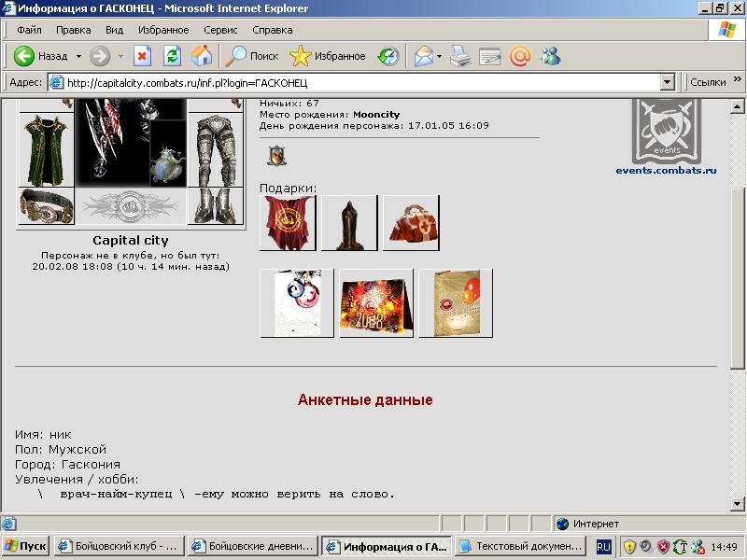Click the scrollbar up arrow

(x=737, y=106)
